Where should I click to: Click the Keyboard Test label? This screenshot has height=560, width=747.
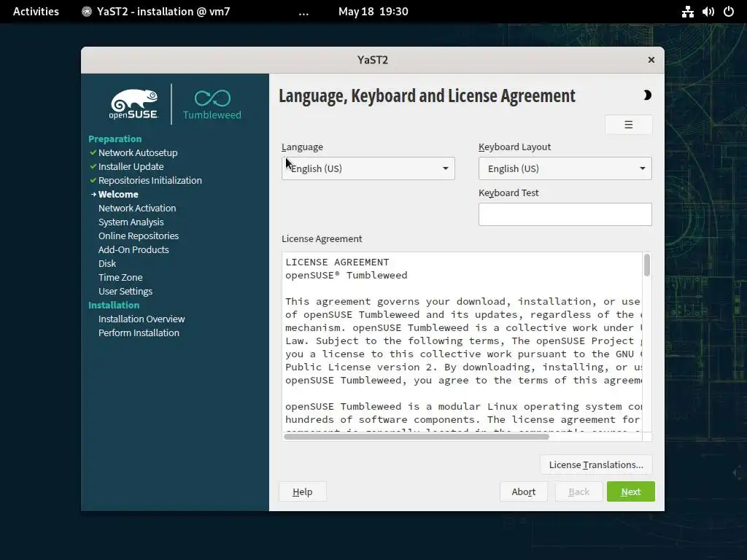click(x=508, y=192)
